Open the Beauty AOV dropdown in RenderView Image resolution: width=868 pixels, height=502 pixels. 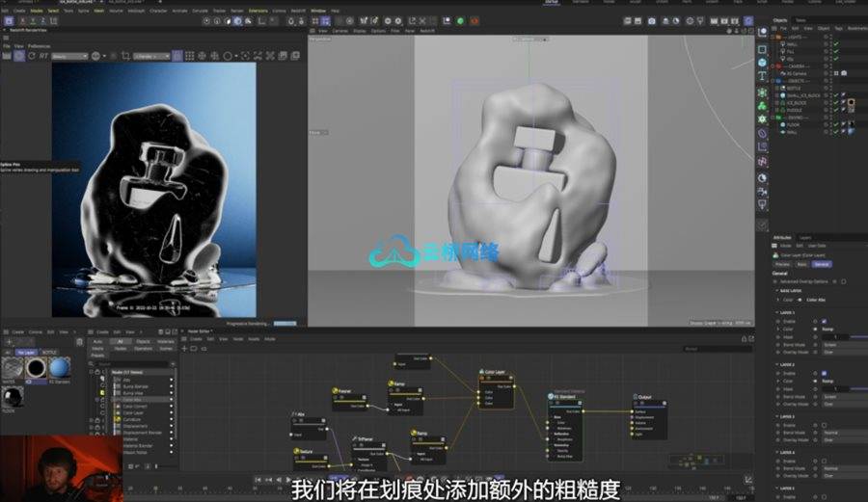click(x=69, y=56)
